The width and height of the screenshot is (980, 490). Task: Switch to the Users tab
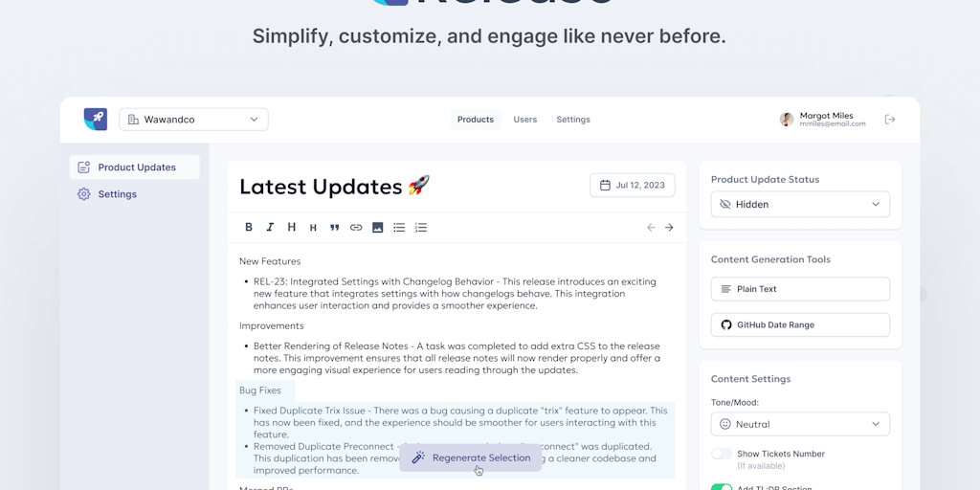click(525, 120)
